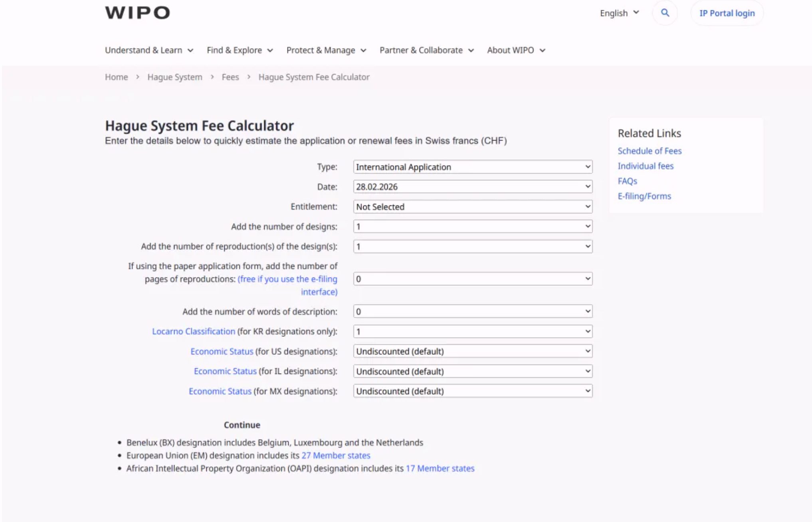Open the Date dropdown

coord(473,187)
